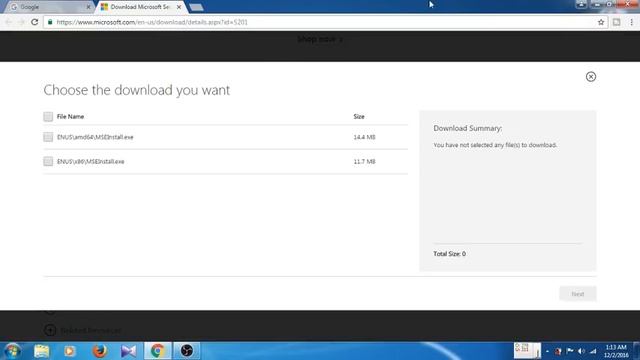Viewport: 640px width, 360px height.
Task: Launch Firefox from the taskbar
Action: point(99,351)
